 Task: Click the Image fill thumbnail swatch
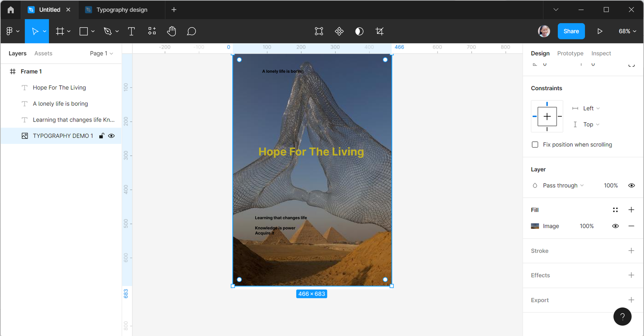coord(535,226)
